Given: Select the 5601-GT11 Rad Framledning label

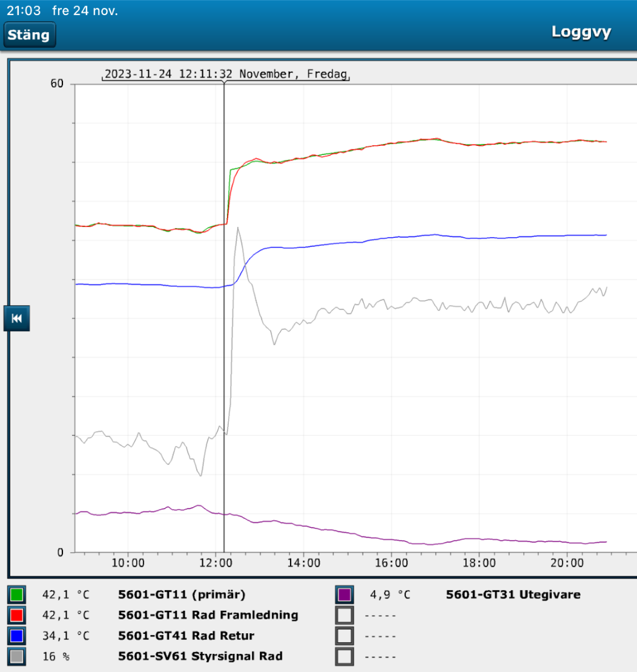Looking at the screenshot, I should (x=208, y=615).
